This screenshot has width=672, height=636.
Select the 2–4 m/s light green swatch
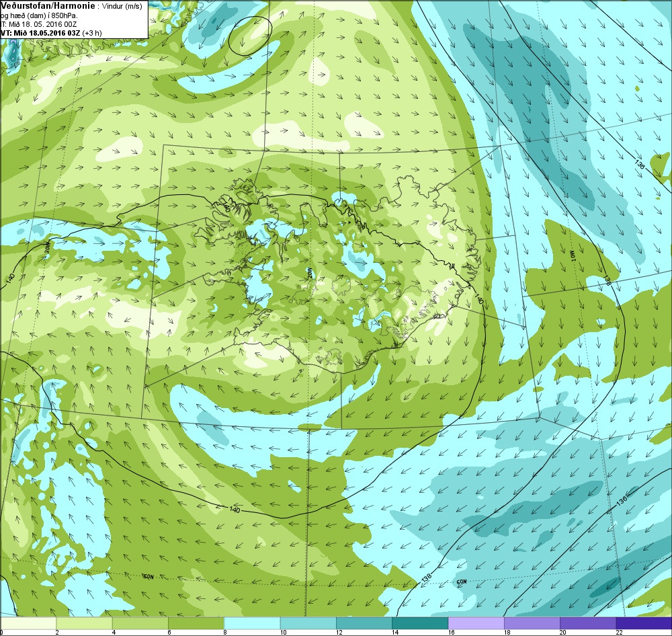click(x=85, y=623)
